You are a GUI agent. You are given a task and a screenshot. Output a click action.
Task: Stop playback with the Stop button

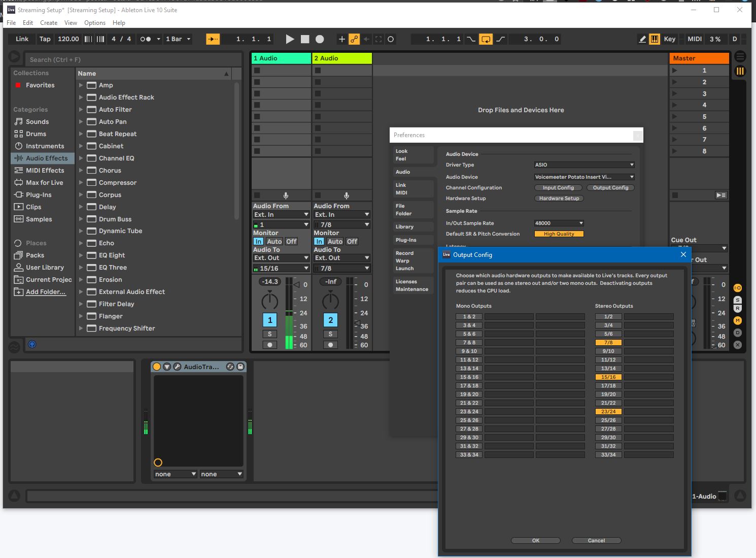[x=305, y=39]
